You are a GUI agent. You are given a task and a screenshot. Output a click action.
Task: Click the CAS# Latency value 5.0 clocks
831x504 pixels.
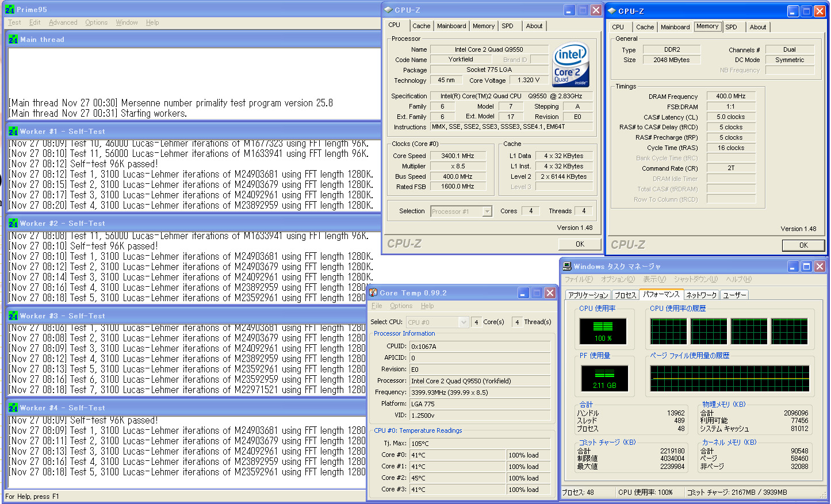coord(731,117)
